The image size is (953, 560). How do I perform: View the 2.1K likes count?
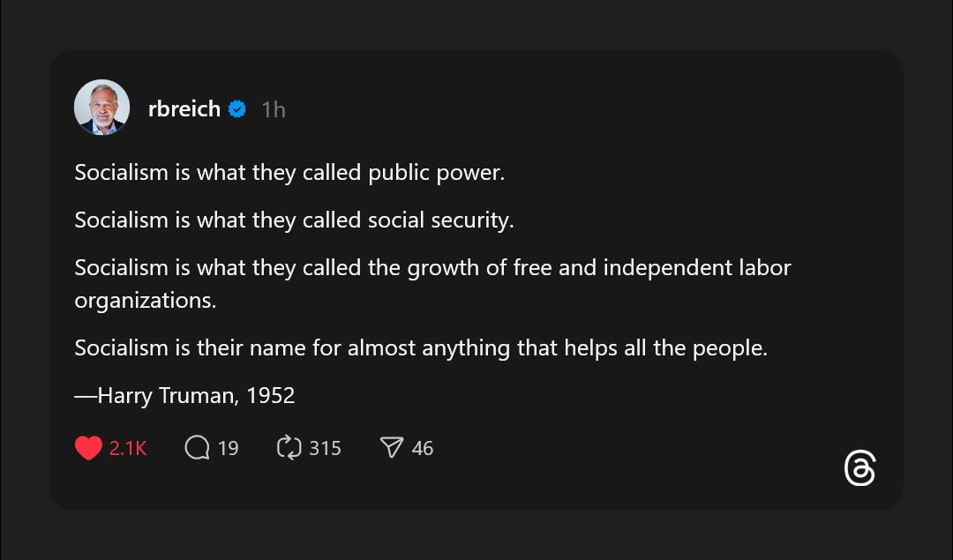pyautogui.click(x=128, y=448)
